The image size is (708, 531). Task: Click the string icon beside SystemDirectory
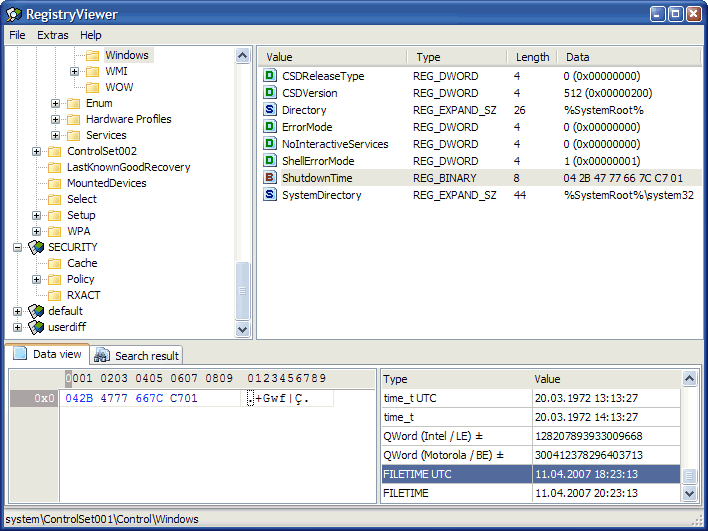(270, 195)
